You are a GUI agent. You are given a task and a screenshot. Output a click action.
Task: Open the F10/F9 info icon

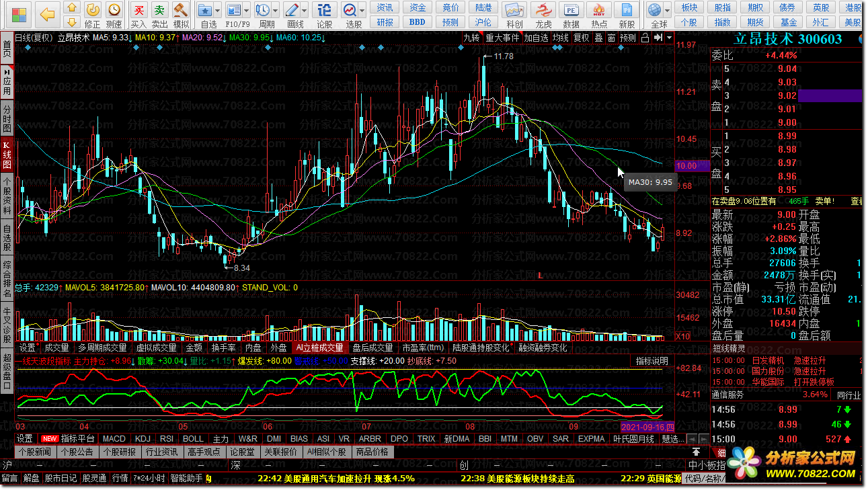pyautogui.click(x=234, y=15)
